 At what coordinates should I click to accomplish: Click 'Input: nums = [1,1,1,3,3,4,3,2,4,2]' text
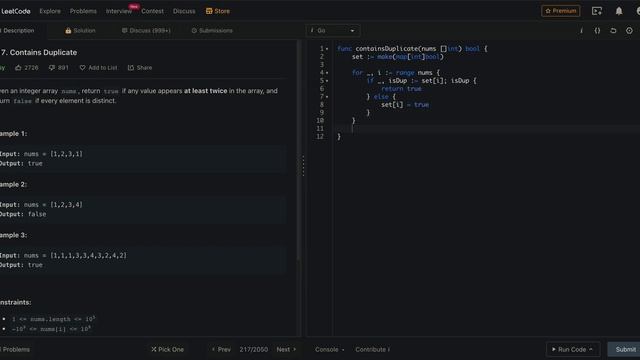(63, 255)
